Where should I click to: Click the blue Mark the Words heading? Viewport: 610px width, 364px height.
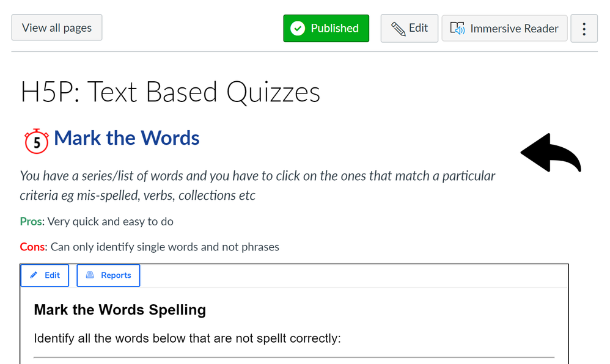pyautogui.click(x=127, y=138)
